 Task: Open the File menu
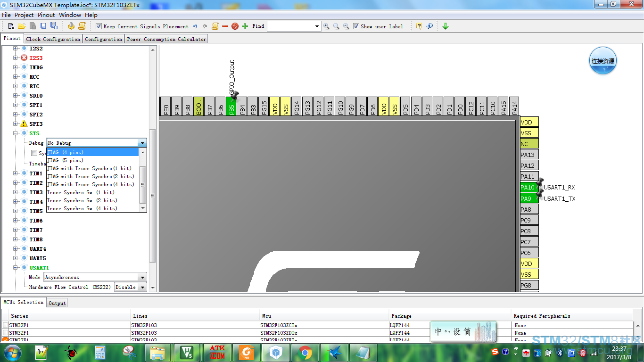[7, 15]
